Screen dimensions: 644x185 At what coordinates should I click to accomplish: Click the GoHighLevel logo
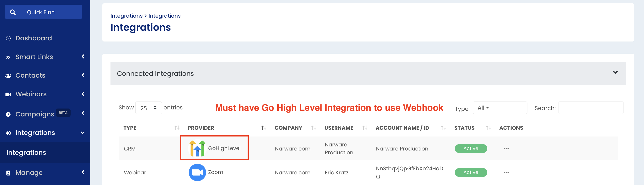point(197,148)
